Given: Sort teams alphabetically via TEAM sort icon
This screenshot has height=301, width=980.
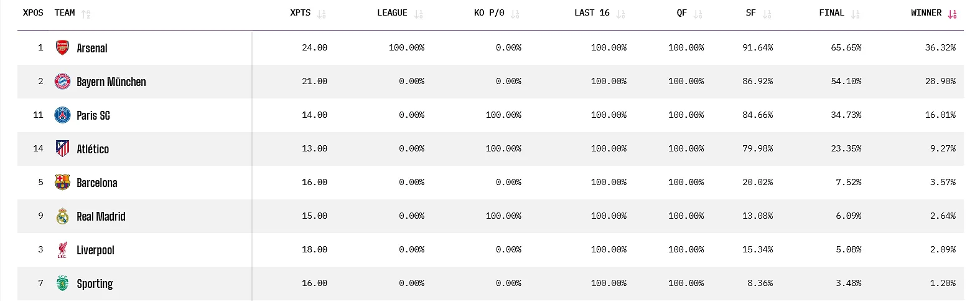Looking at the screenshot, I should click(86, 14).
